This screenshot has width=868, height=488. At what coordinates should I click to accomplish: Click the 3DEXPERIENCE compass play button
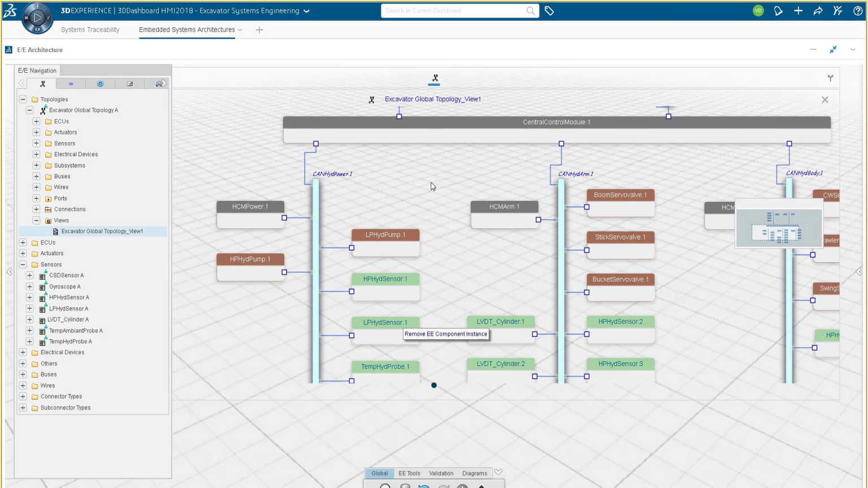point(37,18)
